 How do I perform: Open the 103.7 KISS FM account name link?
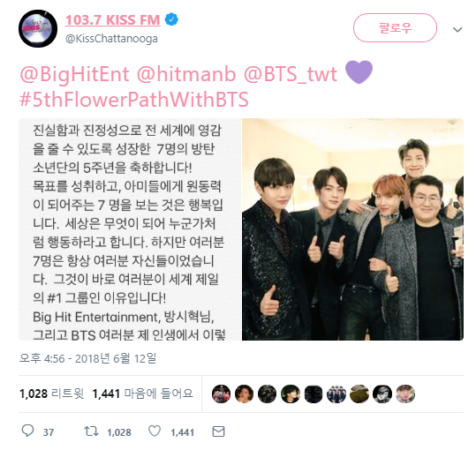point(113,20)
